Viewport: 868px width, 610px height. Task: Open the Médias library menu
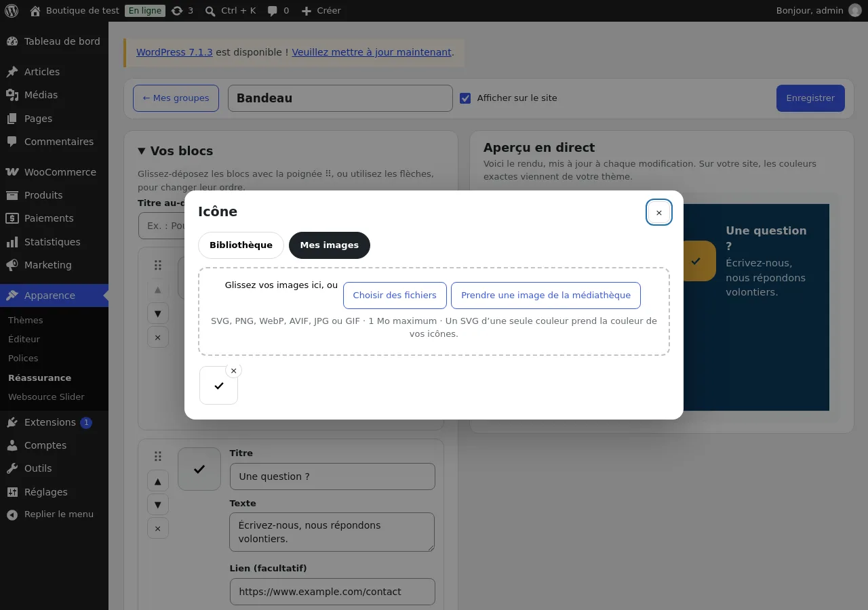(54, 95)
